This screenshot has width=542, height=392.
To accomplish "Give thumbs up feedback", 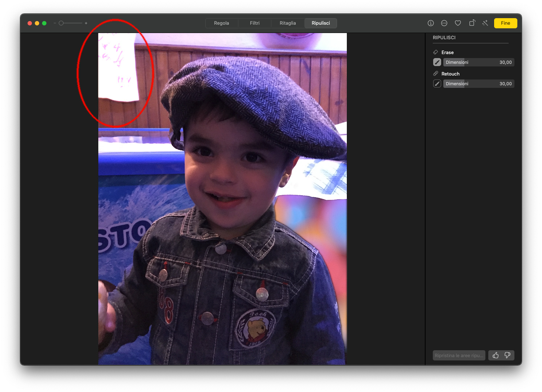I will click(495, 355).
